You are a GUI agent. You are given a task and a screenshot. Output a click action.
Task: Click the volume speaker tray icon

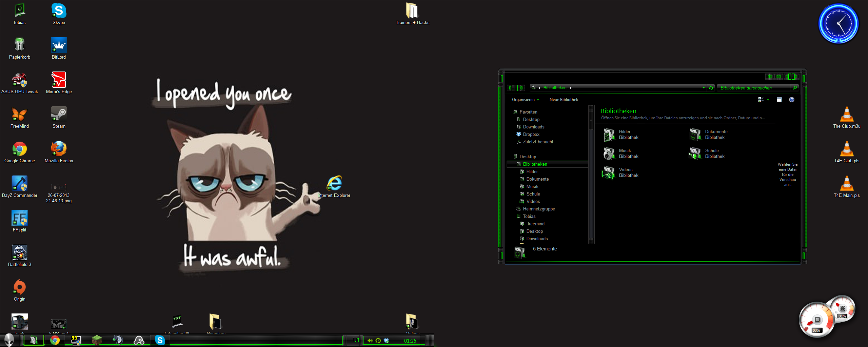click(370, 341)
